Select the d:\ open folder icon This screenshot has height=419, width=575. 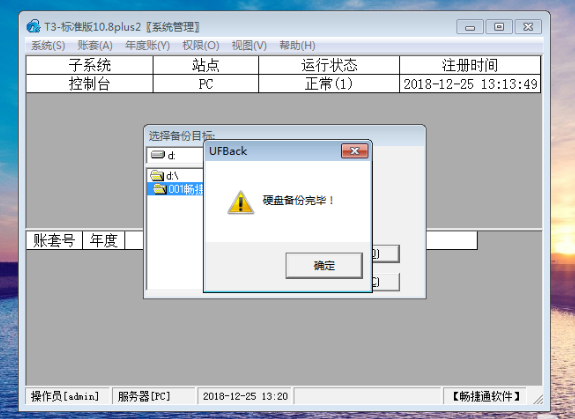[x=157, y=176]
